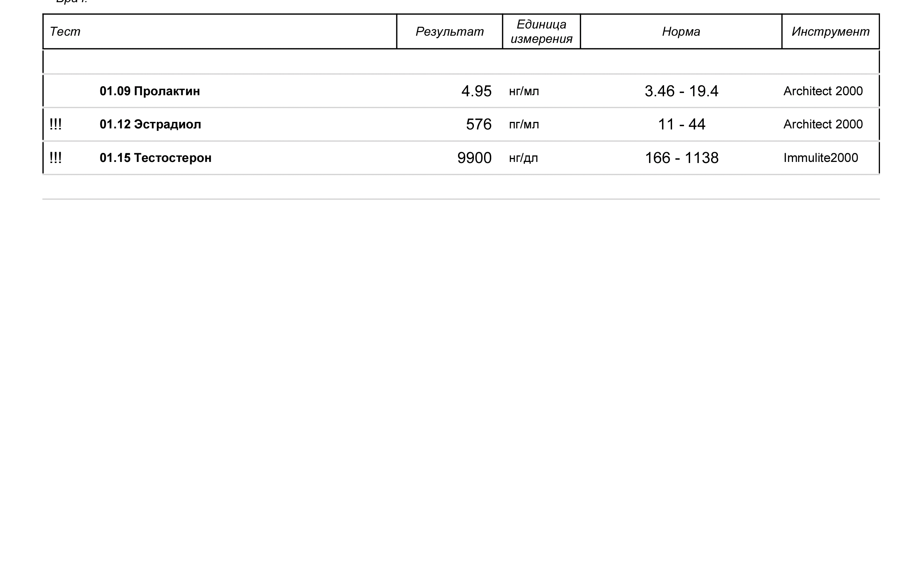Click the warning marks beside Эстрадиол
This screenshot has width=924, height=577.
[55, 124]
